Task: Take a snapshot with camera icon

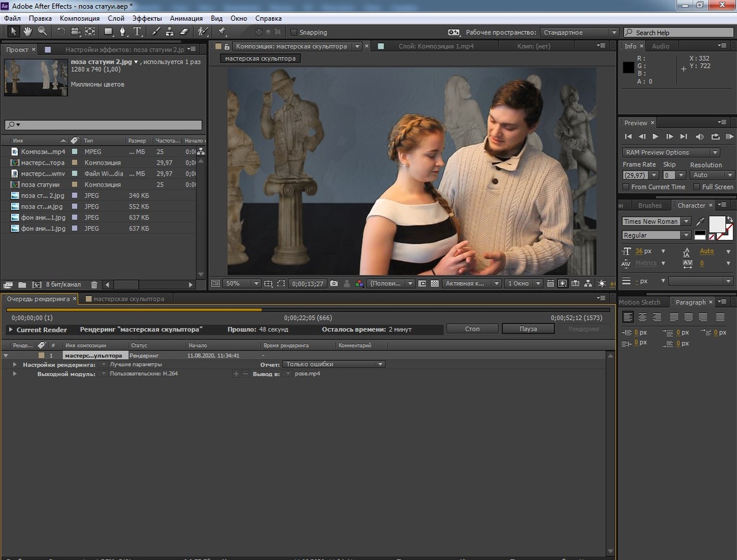Action: click(333, 284)
